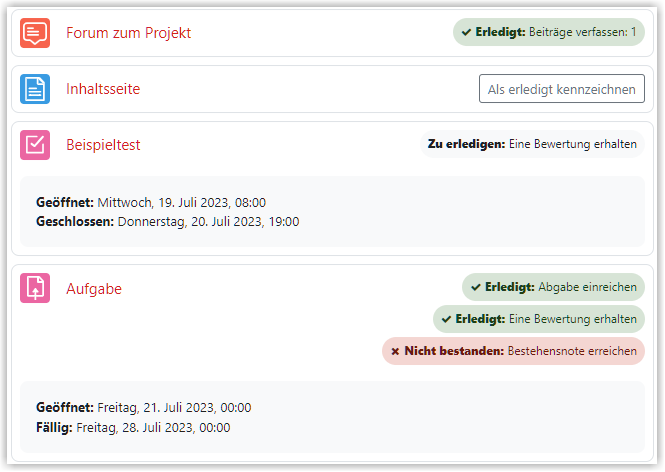Open the Inhaltsseite link
Screen dimensions: 665x472
[x=103, y=89]
